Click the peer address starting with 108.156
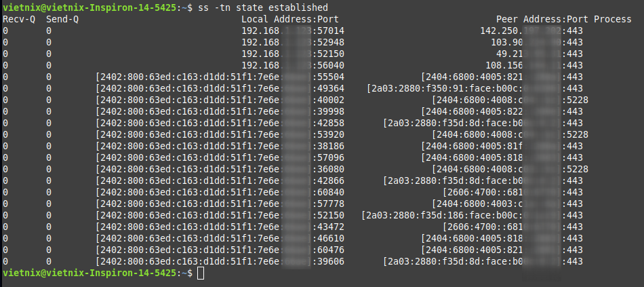This screenshot has height=287, width=644. coord(531,65)
